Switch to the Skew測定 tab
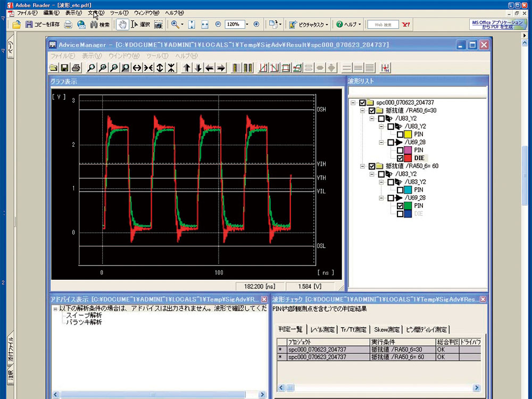The width and height of the screenshot is (532, 399). pos(387,329)
